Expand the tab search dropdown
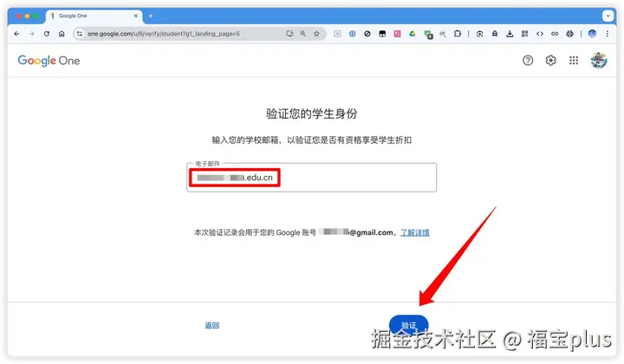The height and width of the screenshot is (364, 624). pos(608,16)
